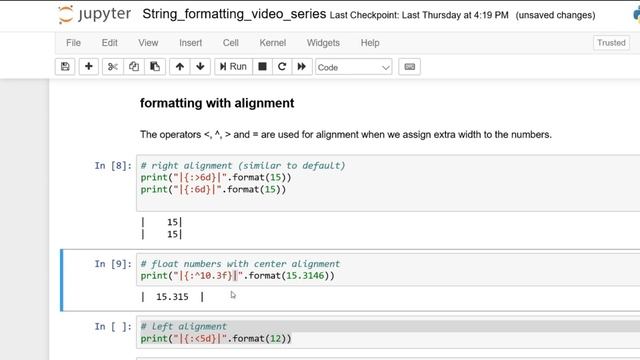The image size is (640, 360).
Task: Click the In [8] prompt label
Action: [113, 166]
